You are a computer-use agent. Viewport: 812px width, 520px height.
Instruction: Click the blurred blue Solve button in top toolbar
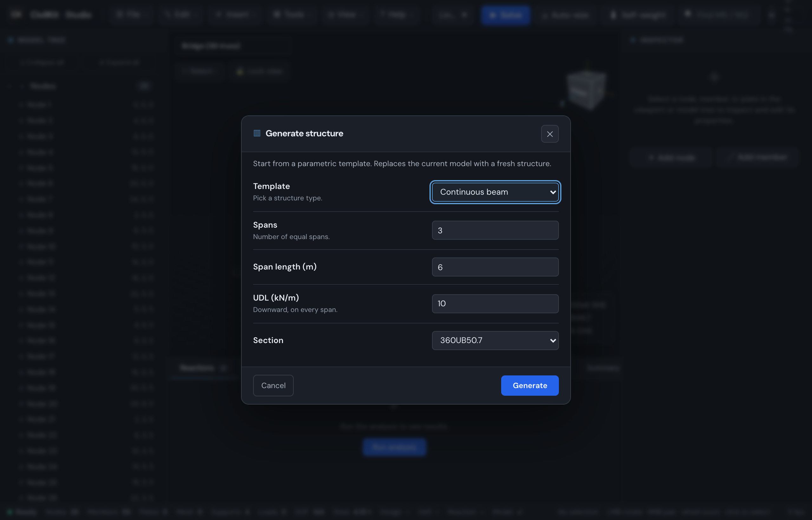coord(505,15)
